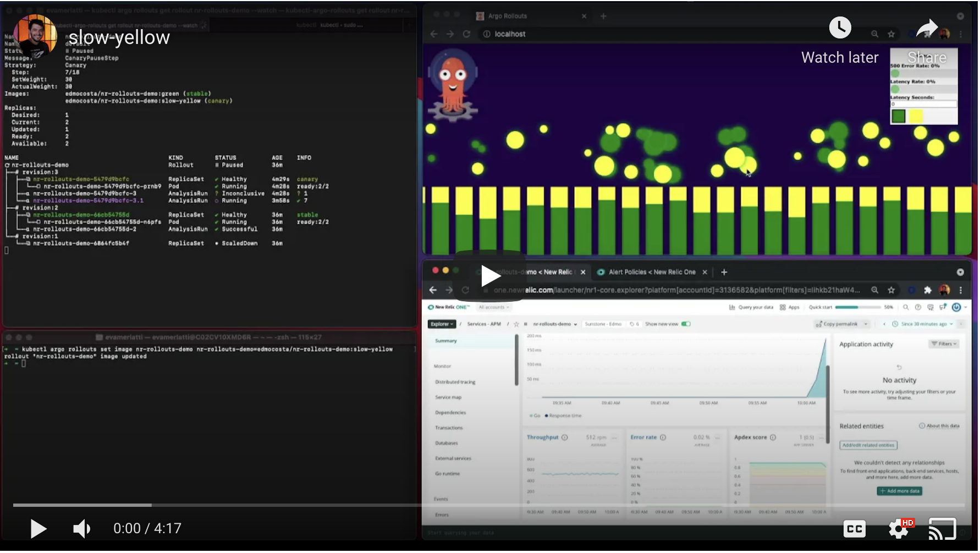This screenshot has width=980, height=553.
Task: Click the Latency Seconds input field
Action: [x=923, y=104]
